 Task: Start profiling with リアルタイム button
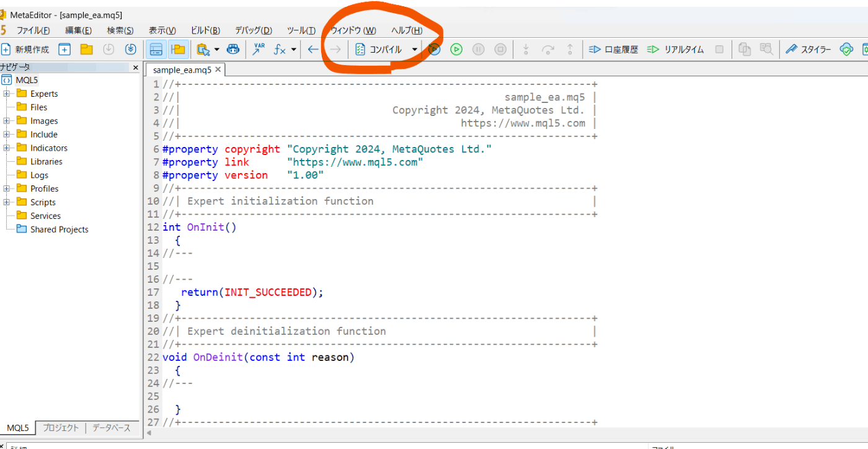click(675, 50)
